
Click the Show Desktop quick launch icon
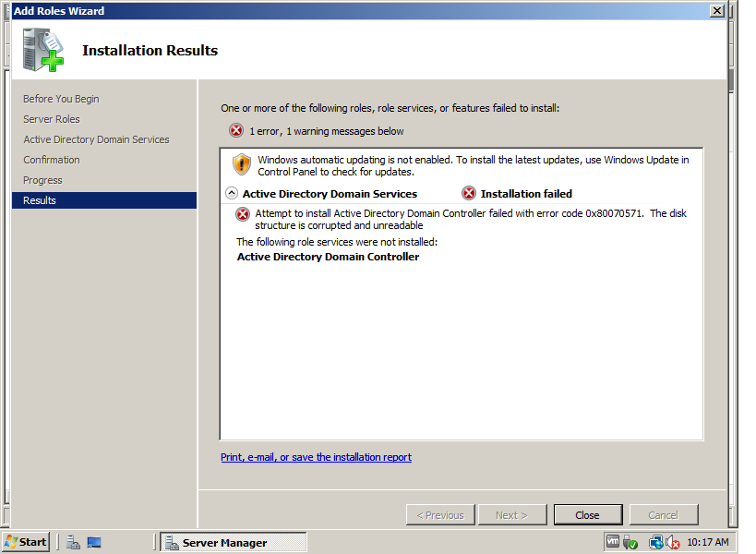point(94,542)
